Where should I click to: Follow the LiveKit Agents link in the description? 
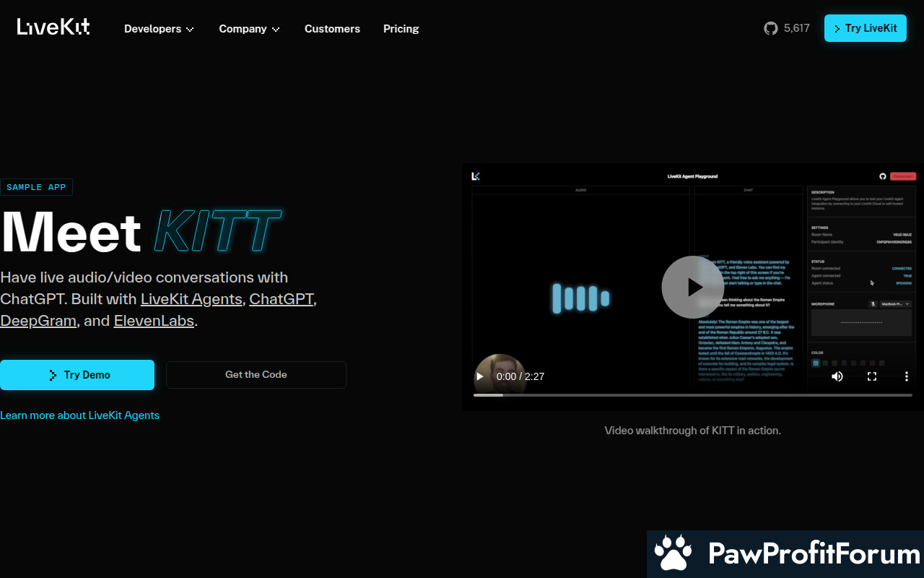tap(191, 299)
